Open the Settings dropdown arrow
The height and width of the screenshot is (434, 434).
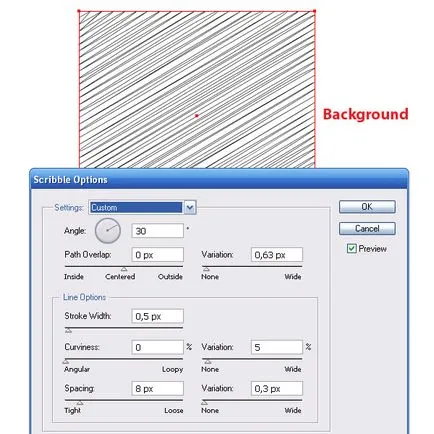point(190,208)
